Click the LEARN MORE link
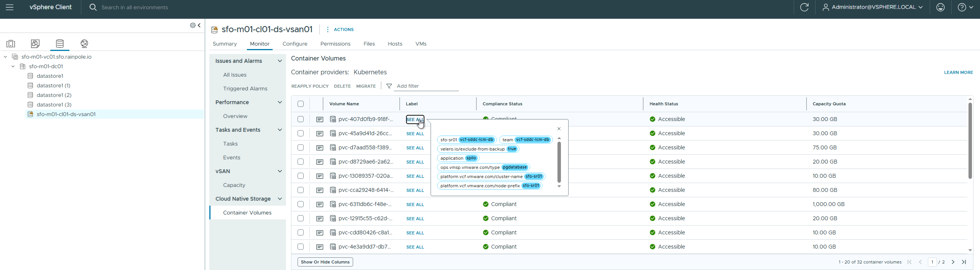This screenshot has width=980, height=270. [958, 72]
